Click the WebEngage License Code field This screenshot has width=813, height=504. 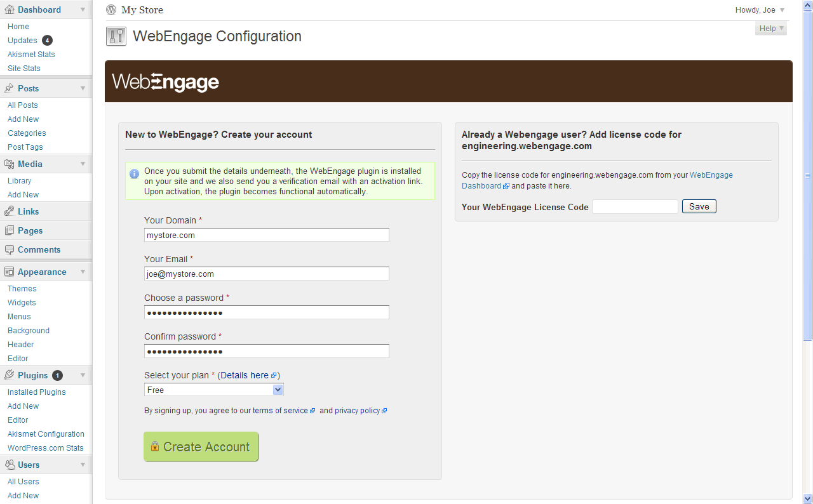point(635,206)
